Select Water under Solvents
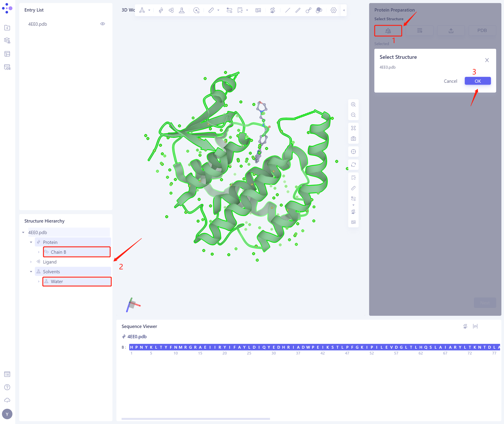The image size is (504, 424). [56, 281]
